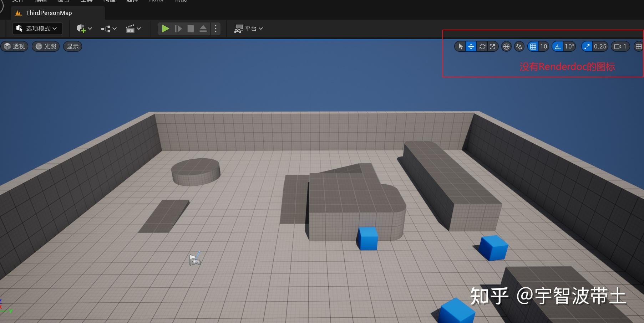Set camera speed using the camera speed control
Screen dimensions: 644x323
(x=620, y=46)
